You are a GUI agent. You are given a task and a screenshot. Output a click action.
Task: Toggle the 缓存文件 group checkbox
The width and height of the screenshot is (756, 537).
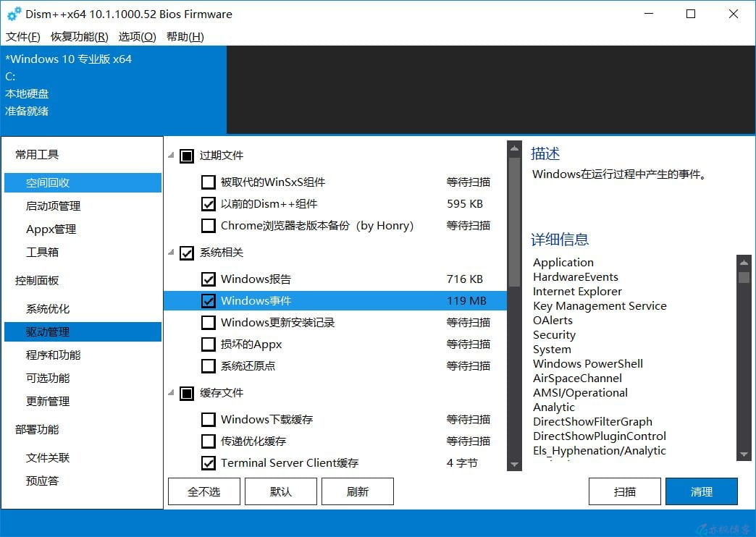pos(187,394)
